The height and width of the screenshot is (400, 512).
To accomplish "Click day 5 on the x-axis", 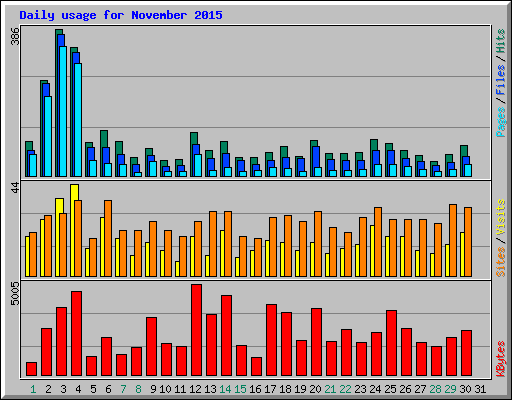I will click(93, 389).
